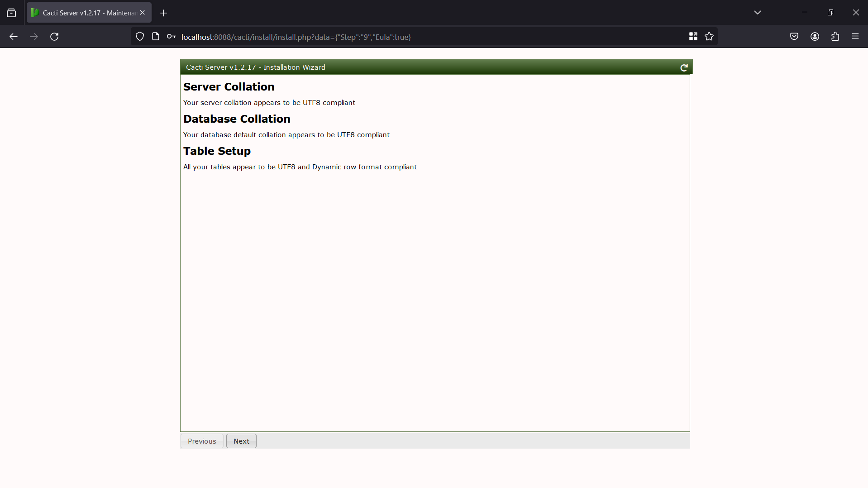The height and width of the screenshot is (488, 868).
Task: Go back with the browser back arrow
Action: point(14,37)
